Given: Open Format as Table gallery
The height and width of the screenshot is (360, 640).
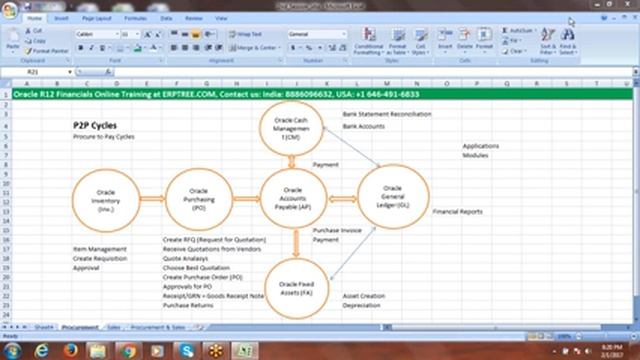Looking at the screenshot, I should (x=397, y=41).
